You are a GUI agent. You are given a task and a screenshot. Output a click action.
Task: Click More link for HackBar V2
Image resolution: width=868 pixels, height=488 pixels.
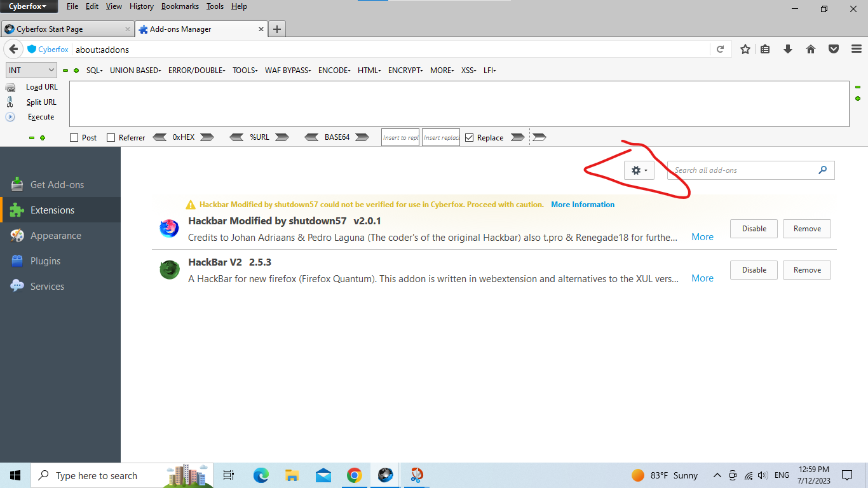click(x=702, y=278)
